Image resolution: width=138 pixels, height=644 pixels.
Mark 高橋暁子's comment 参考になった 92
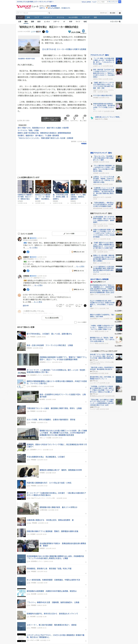click(78, 271)
